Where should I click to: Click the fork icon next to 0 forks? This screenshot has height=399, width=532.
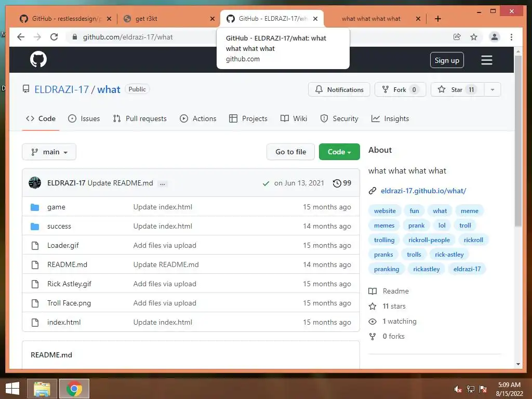373,336
